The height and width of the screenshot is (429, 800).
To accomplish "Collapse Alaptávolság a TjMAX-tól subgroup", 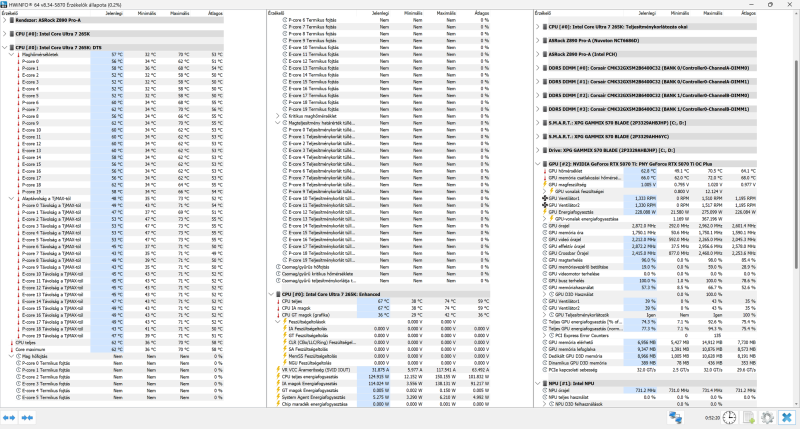I will pos(11,198).
